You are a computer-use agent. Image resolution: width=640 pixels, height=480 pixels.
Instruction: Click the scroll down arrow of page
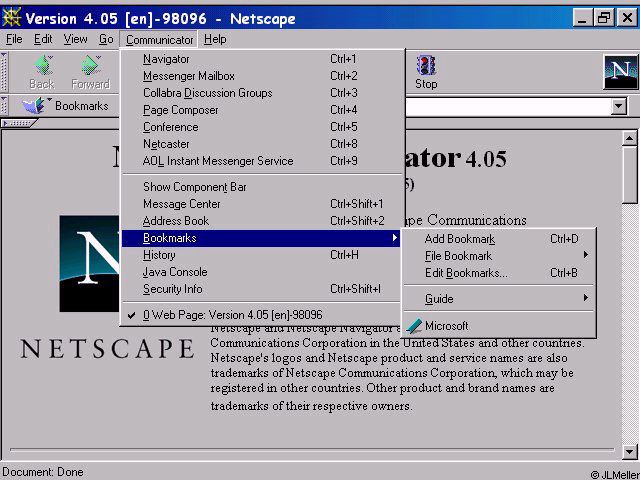point(630,451)
